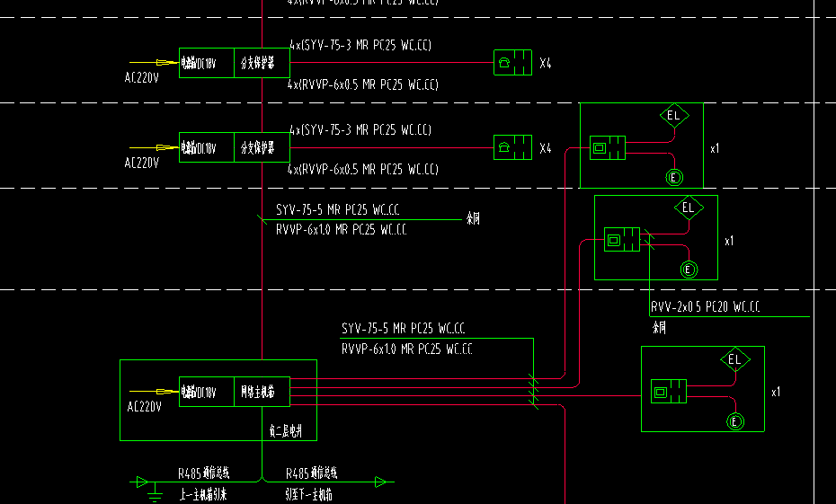
Task: Click EL diamond in the frame with RVV-2x0.5 leader
Action: [689, 208]
